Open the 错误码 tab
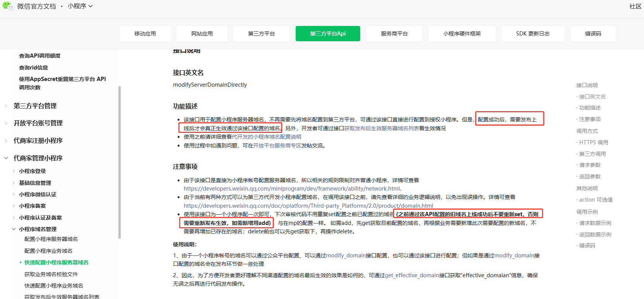Viewport: 644px width, 299px height. (x=593, y=34)
